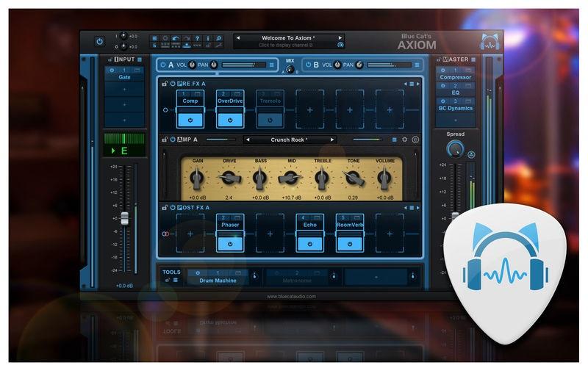
Task: Open the 'Crunch Rock' amp preset list
Action: click(x=289, y=140)
